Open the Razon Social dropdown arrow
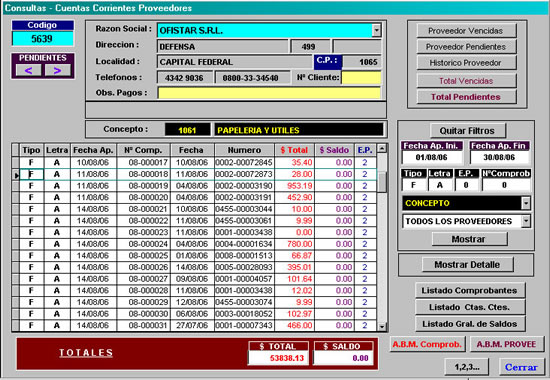This screenshot has width=550, height=380. pyautogui.click(x=376, y=30)
